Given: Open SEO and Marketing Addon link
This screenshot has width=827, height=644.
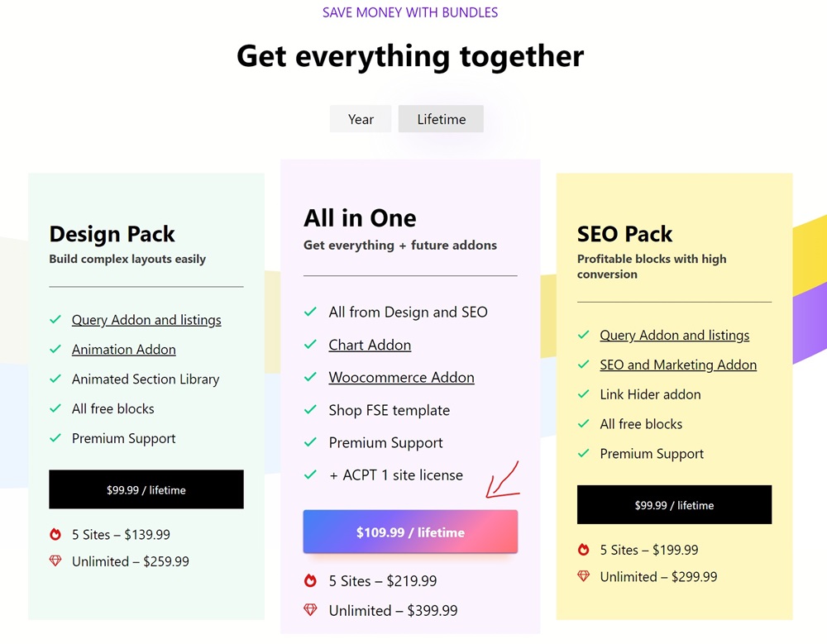Looking at the screenshot, I should tap(678, 365).
